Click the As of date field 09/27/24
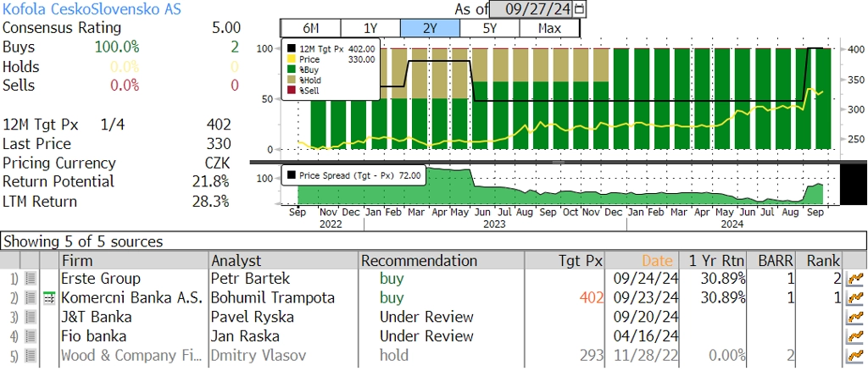The width and height of the screenshot is (868, 371). pos(532,8)
